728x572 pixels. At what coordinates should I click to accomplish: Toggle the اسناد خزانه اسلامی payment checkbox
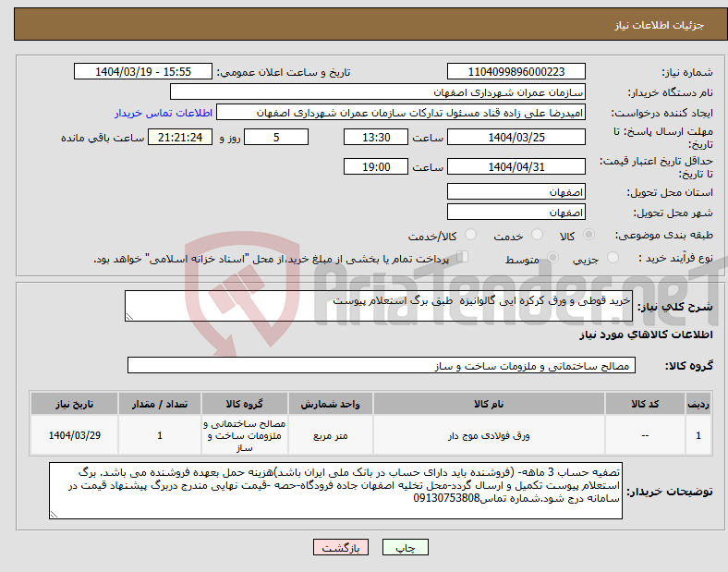(x=463, y=257)
